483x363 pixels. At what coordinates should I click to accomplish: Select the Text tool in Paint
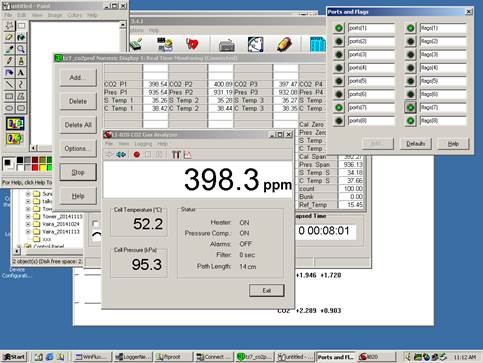point(21,73)
